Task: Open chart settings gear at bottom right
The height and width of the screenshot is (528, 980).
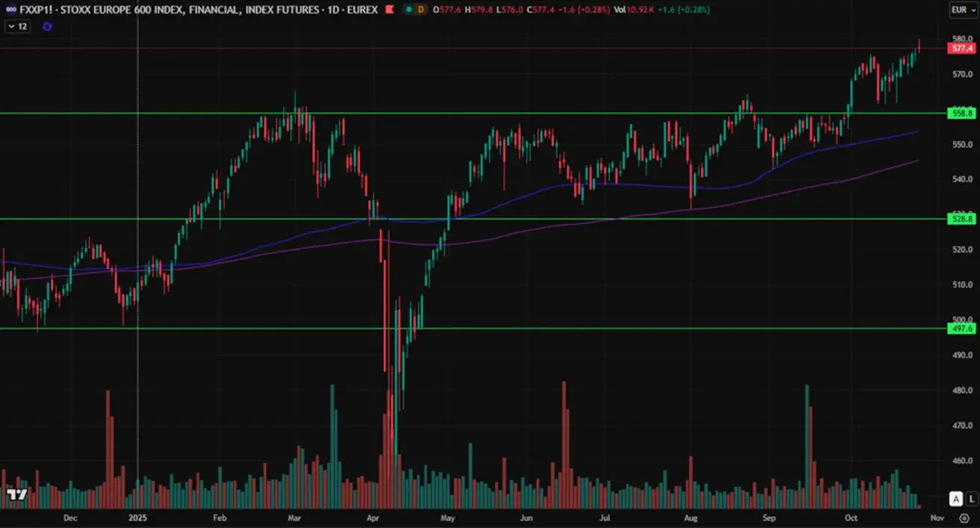Action: [964, 518]
